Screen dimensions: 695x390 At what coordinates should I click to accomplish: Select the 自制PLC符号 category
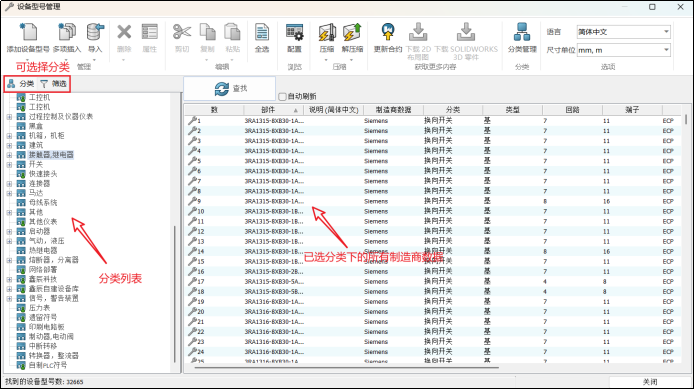48,365
